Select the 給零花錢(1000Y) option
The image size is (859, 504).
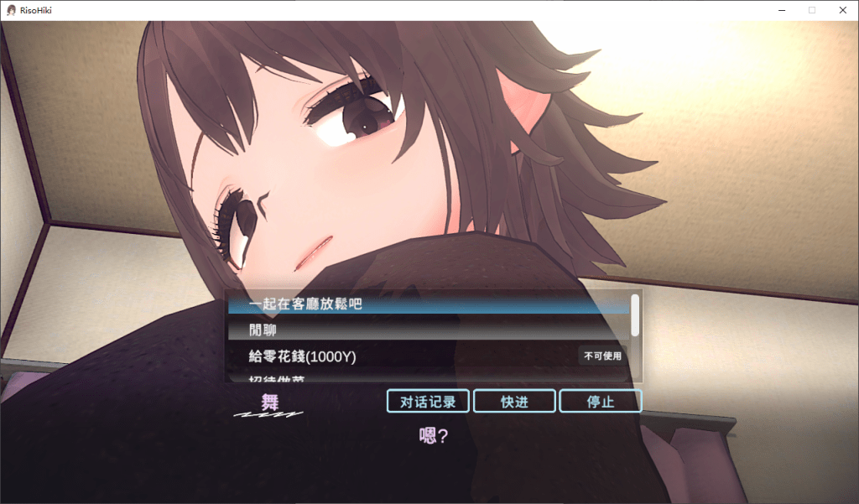(429, 356)
